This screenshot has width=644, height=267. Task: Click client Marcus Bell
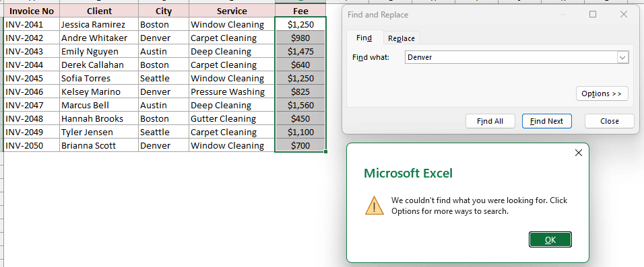pos(99,106)
